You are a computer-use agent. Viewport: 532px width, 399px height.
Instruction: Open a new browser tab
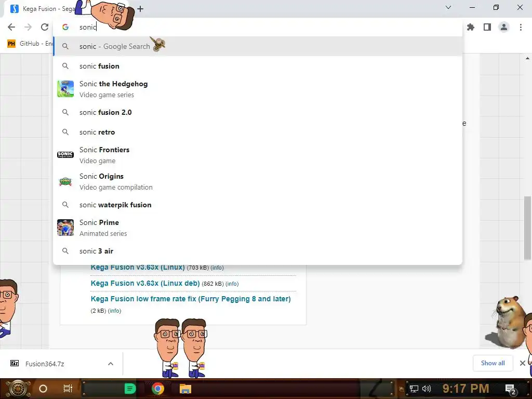tap(140, 9)
